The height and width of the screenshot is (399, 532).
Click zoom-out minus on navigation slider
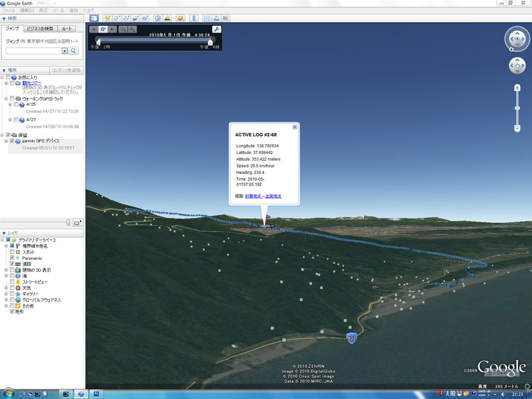click(517, 128)
